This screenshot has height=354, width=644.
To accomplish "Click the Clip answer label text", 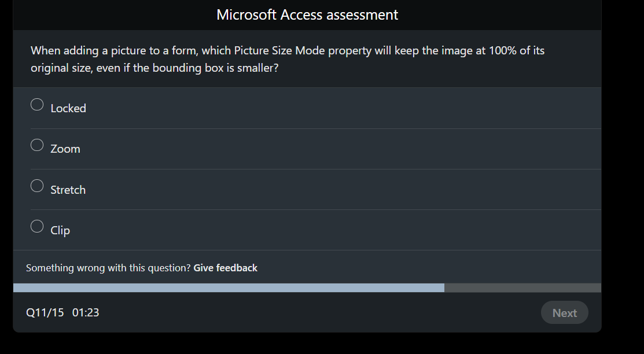I will pos(60,230).
